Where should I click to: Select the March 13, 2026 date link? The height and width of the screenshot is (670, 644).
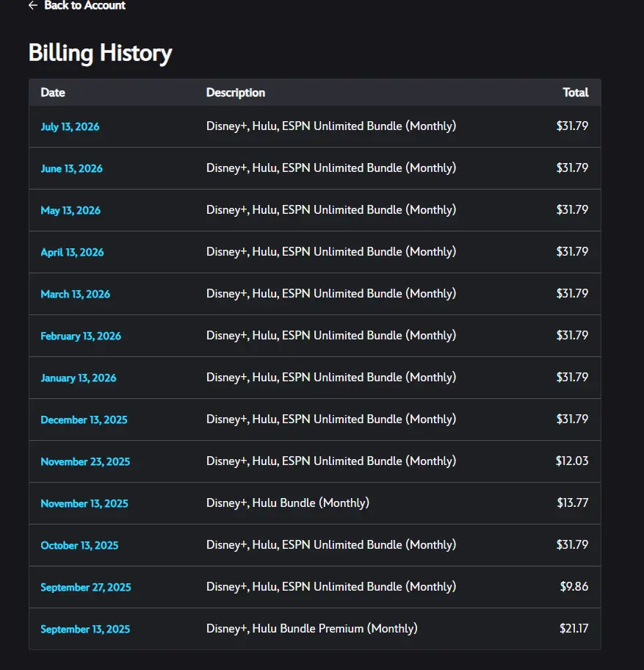click(75, 294)
